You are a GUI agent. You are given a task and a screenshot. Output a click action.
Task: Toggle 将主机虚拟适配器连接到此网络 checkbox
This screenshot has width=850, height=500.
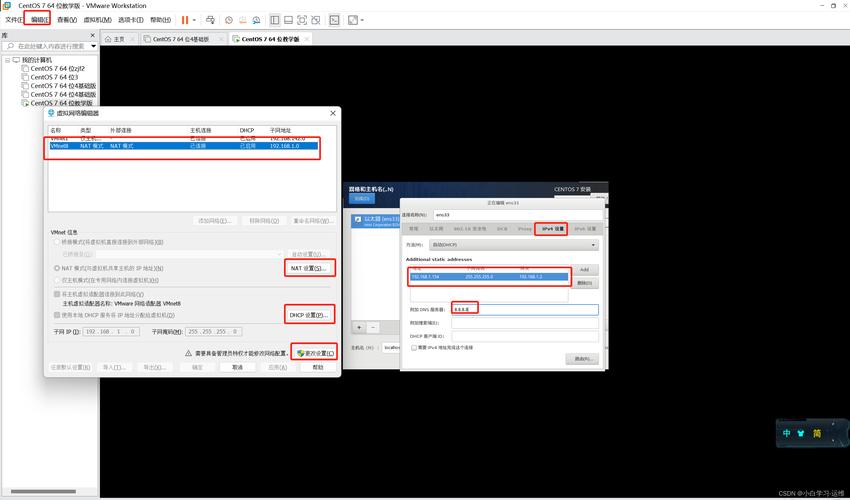57,294
